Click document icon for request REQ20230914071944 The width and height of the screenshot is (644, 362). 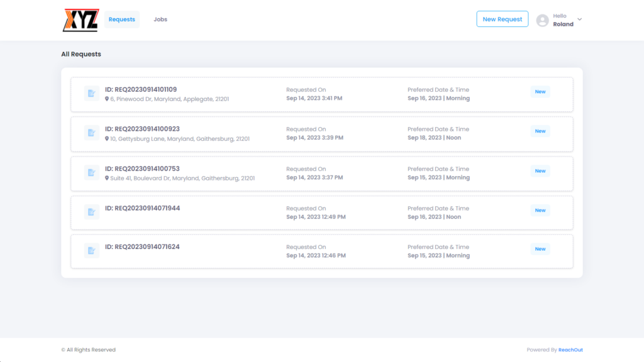[92, 212]
